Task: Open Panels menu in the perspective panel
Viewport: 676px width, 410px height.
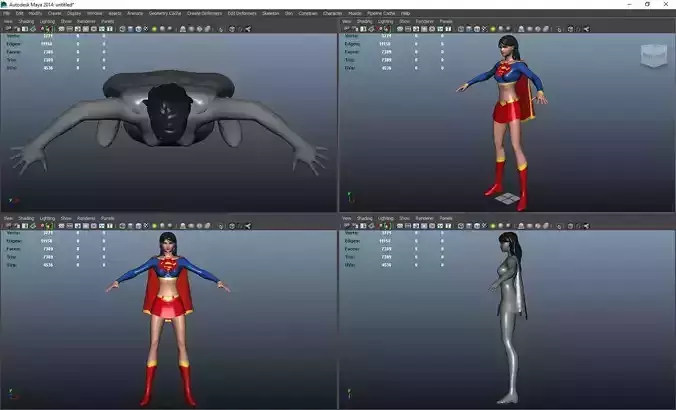Action: tap(446, 21)
